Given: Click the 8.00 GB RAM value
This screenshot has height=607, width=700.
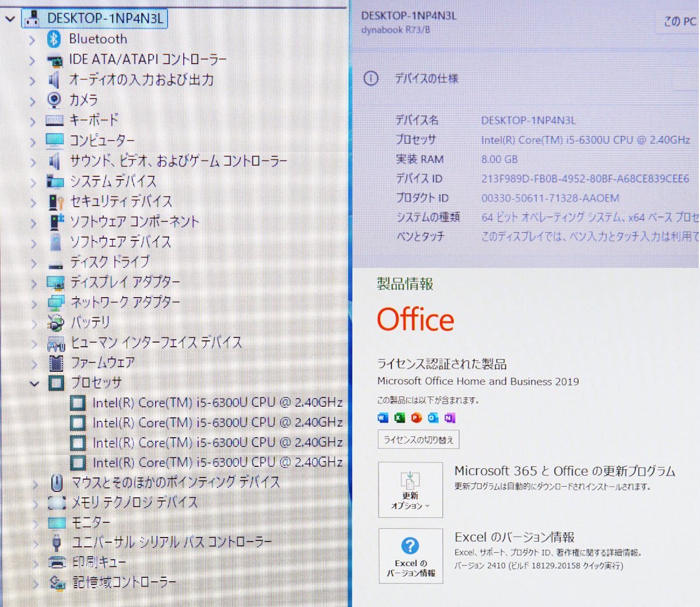Looking at the screenshot, I should pyautogui.click(x=499, y=159).
